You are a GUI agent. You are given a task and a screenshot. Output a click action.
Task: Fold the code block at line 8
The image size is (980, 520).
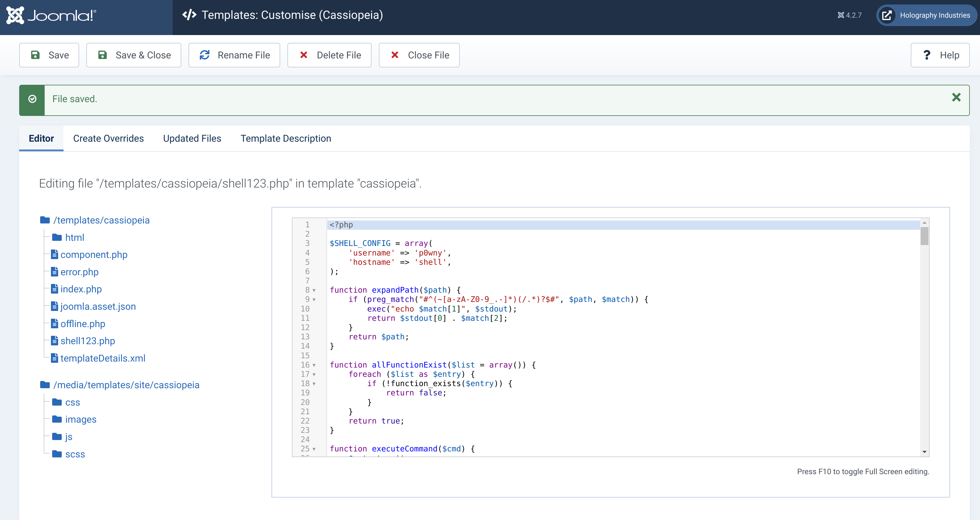pos(314,291)
